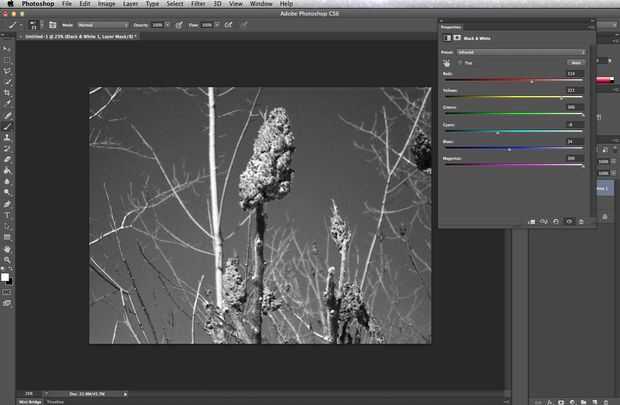Select the History Brush tool
The width and height of the screenshot is (620, 405).
tap(7, 149)
